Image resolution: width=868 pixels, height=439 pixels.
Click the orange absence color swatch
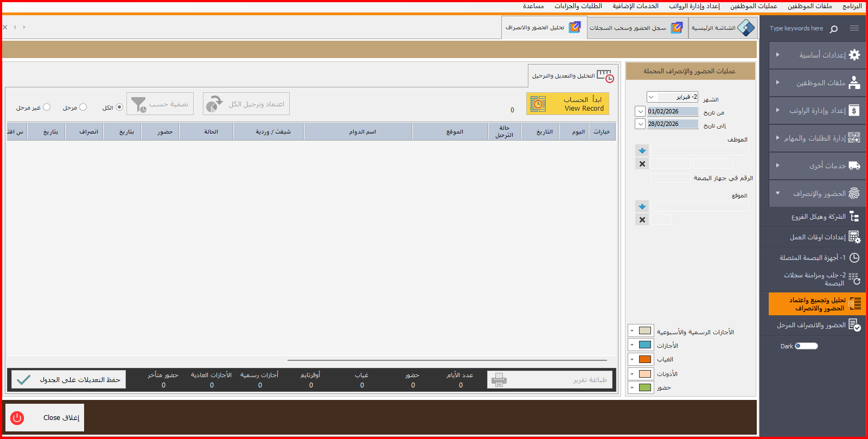(645, 359)
